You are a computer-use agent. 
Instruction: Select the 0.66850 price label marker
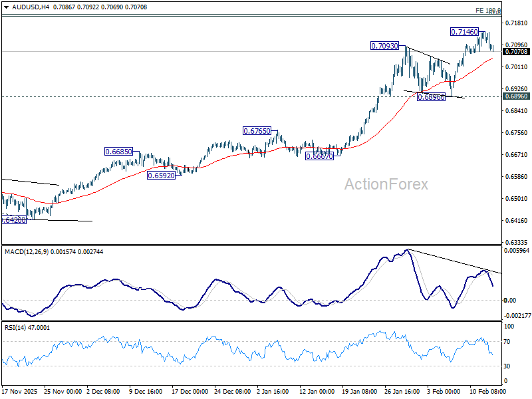coord(118,151)
